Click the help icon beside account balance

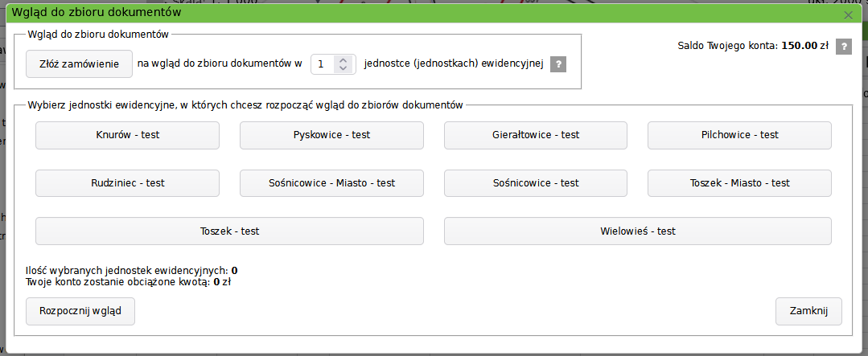point(843,47)
